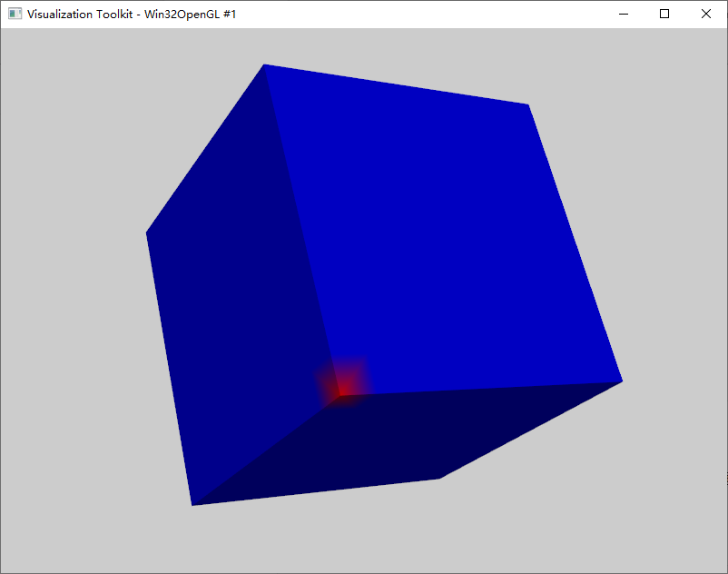Viewport: 728px width, 574px height.
Task: Maximize the Visualization Toolkit window
Action: click(664, 14)
